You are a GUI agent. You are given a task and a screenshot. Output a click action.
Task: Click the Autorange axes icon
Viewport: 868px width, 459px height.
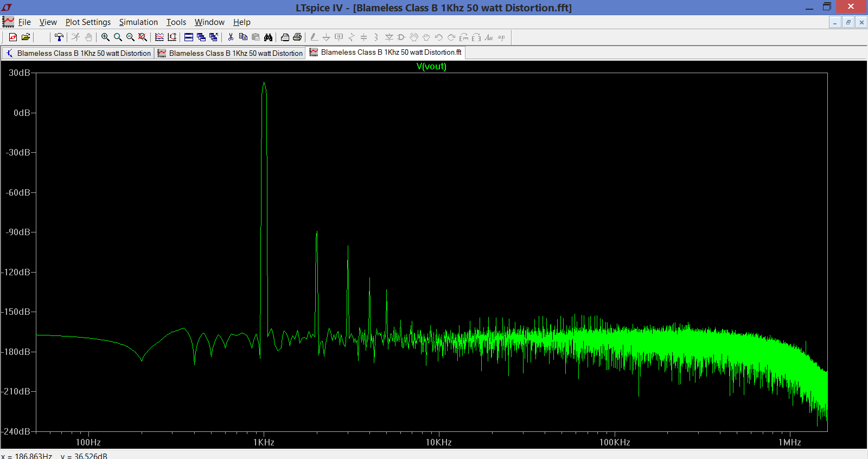172,37
